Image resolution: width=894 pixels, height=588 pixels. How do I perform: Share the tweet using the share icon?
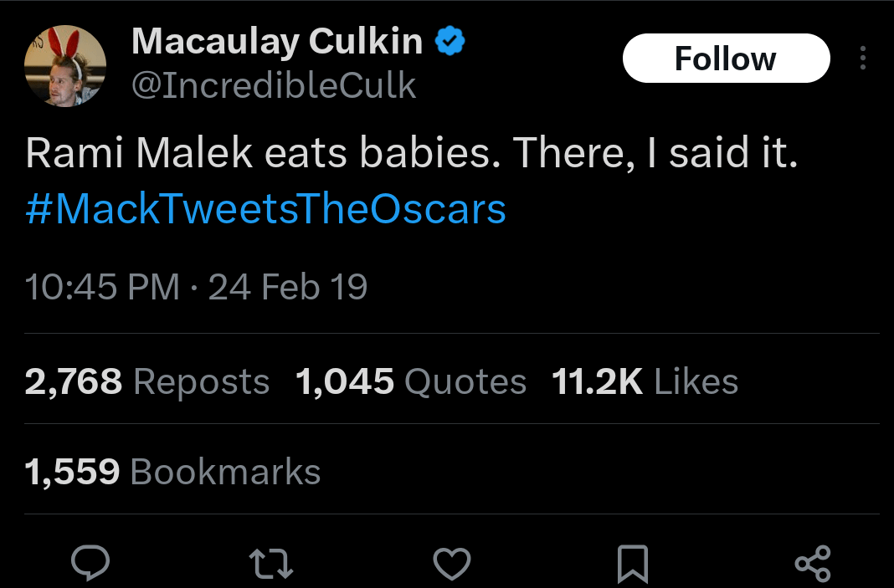[813, 563]
